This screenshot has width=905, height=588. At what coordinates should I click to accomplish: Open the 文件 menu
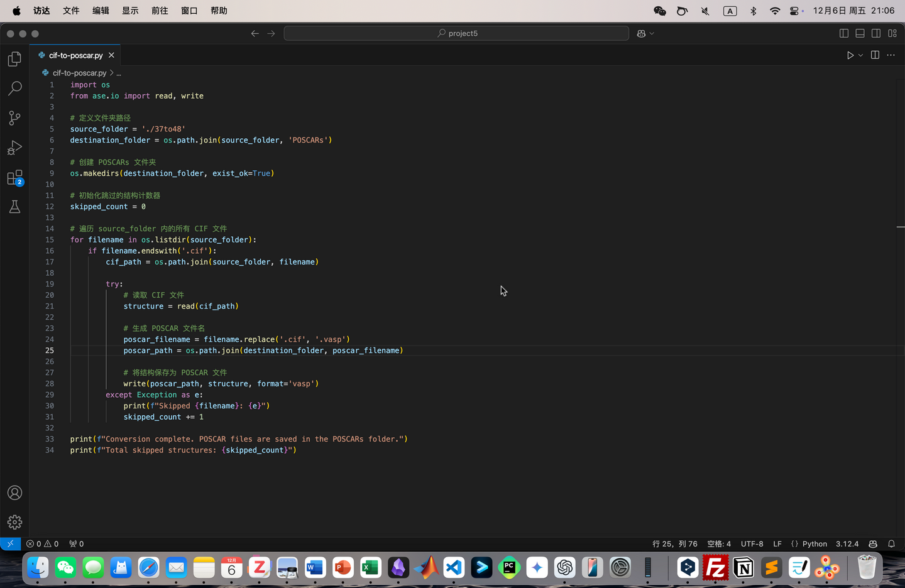point(71,11)
